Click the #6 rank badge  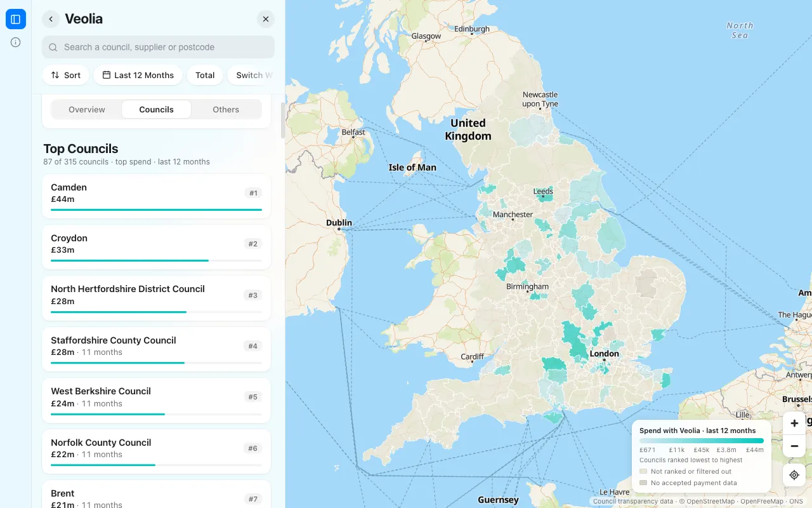click(x=253, y=448)
